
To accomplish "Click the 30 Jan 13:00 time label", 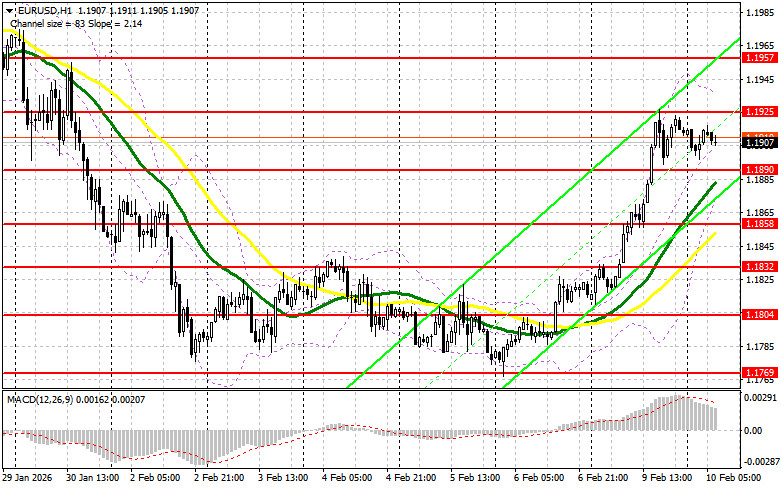I will point(92,478).
